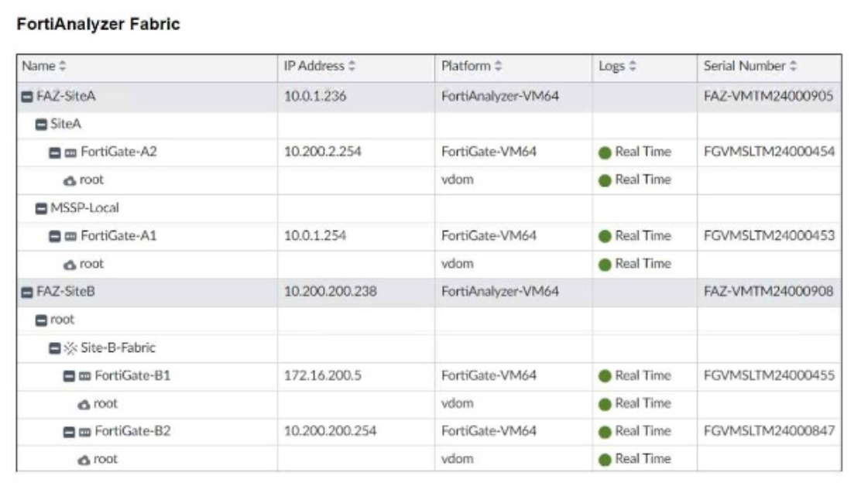Click the Site-B-Fabric fabric icon
The width and height of the screenshot is (868, 486).
pyautogui.click(x=71, y=348)
